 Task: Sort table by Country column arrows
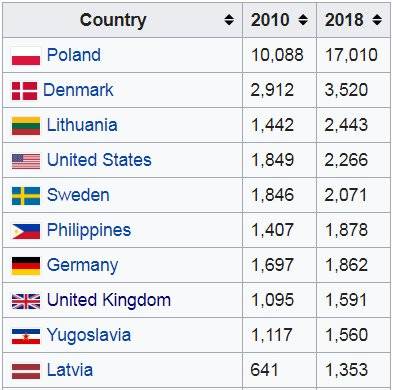[x=229, y=20]
